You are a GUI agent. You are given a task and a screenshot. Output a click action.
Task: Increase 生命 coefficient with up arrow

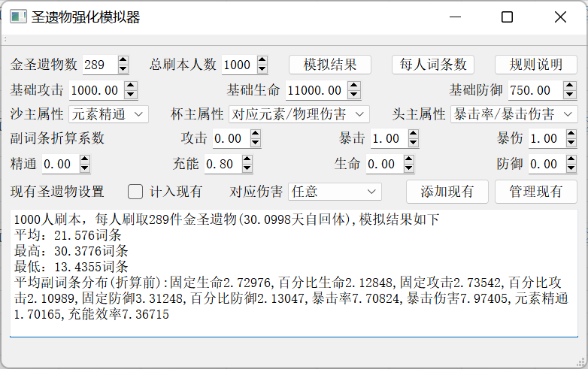click(409, 159)
